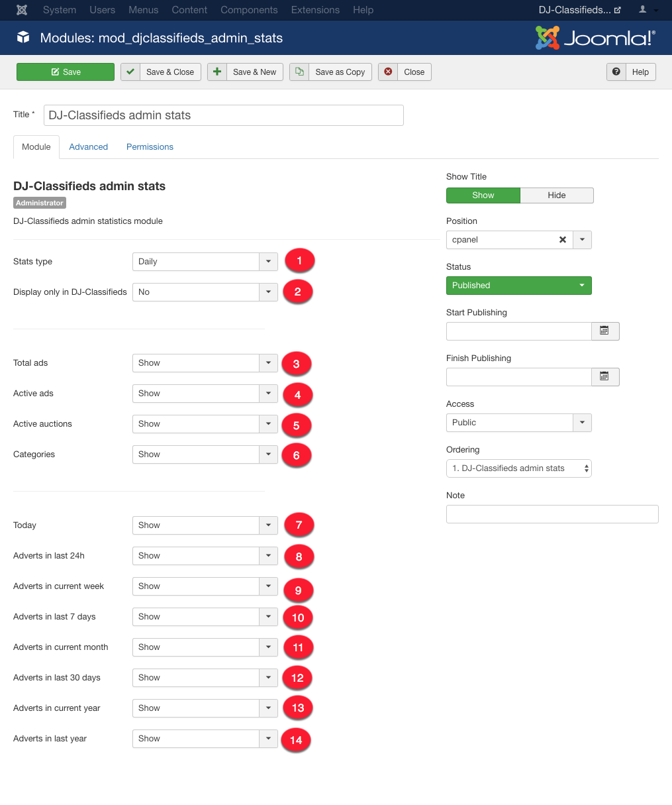Click the module cube icon in header
The width and height of the screenshot is (672, 805).
[23, 38]
